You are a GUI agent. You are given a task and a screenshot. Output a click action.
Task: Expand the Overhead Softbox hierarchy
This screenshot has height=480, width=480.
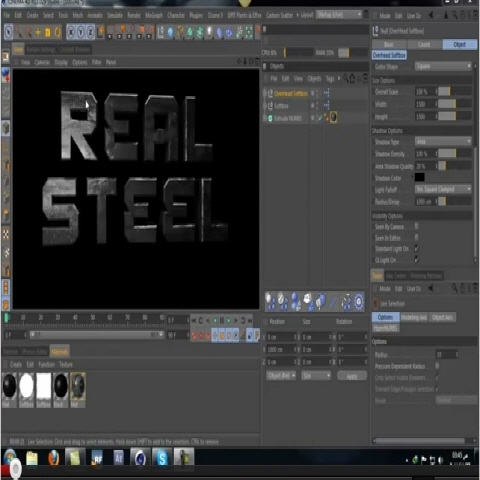point(265,94)
